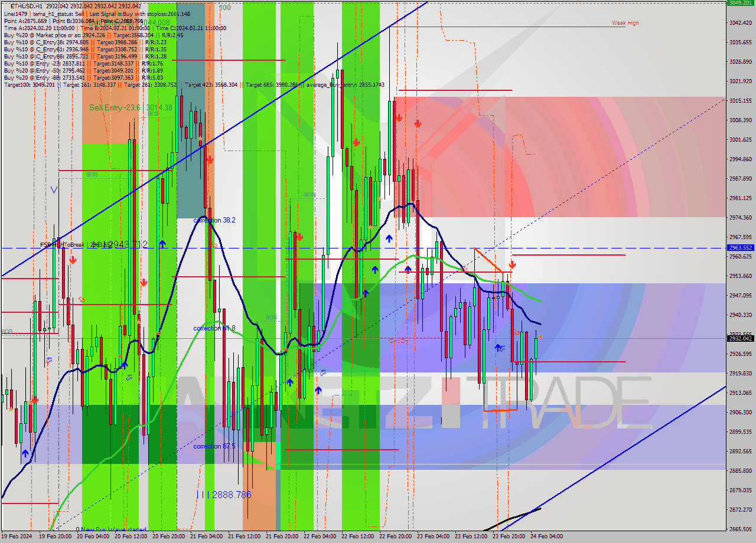The height and width of the screenshot is (543, 756).
Task: Click the 2947.095 price axis label
Action: click(740, 295)
